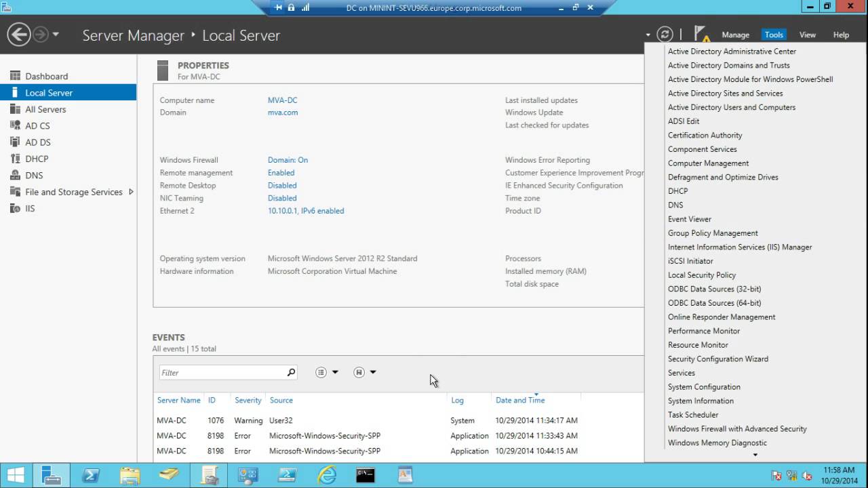Screen dimensions: 868x488
Task: Open Internet Information Services (IIS) Manager
Action: (x=740, y=247)
